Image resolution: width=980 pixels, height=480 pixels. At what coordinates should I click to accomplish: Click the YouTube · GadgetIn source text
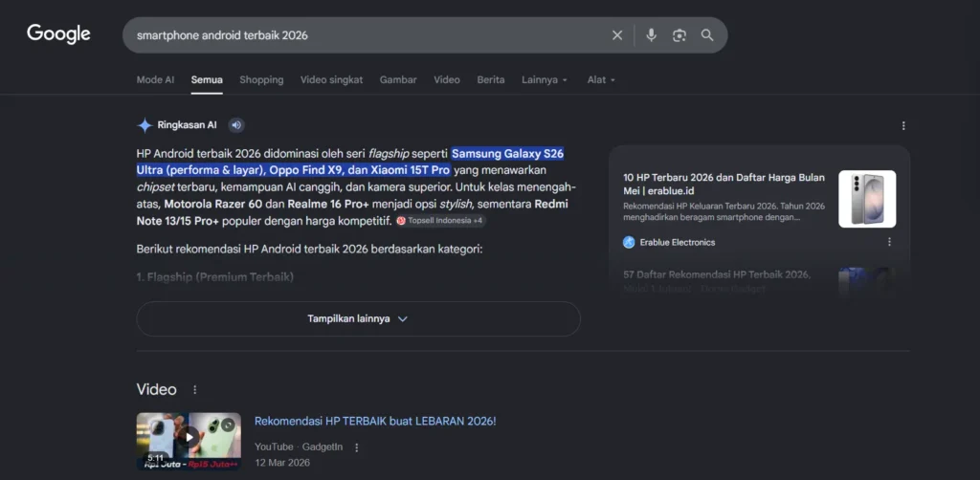(299, 447)
